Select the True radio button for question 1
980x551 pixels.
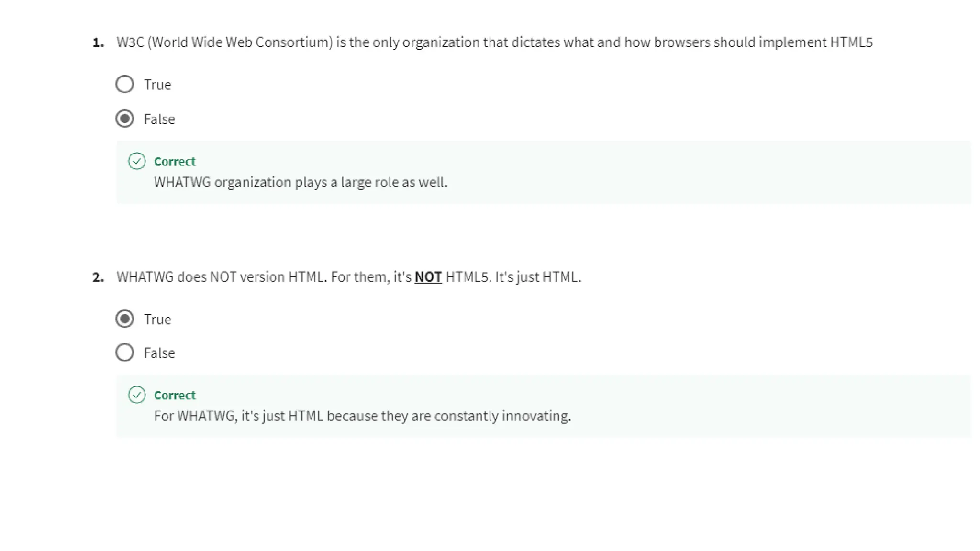(124, 84)
